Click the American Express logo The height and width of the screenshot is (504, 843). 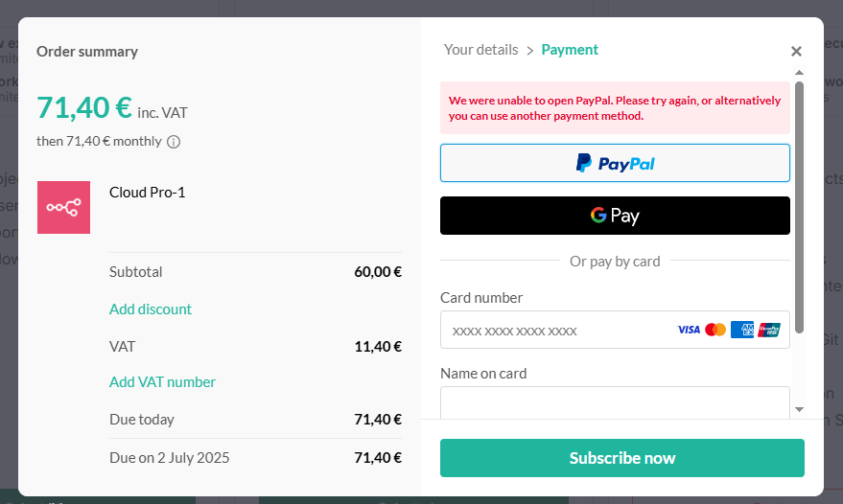click(742, 330)
